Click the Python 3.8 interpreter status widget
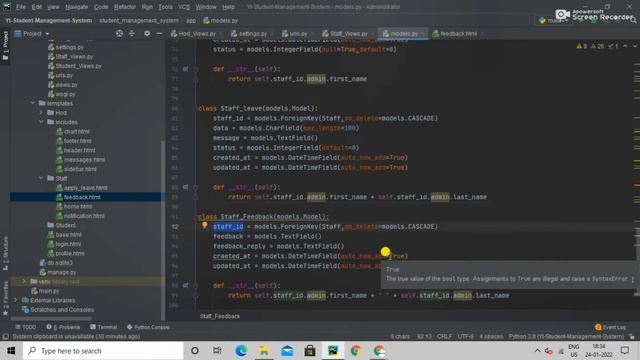Viewport: 640px width, 360px height. [566, 337]
